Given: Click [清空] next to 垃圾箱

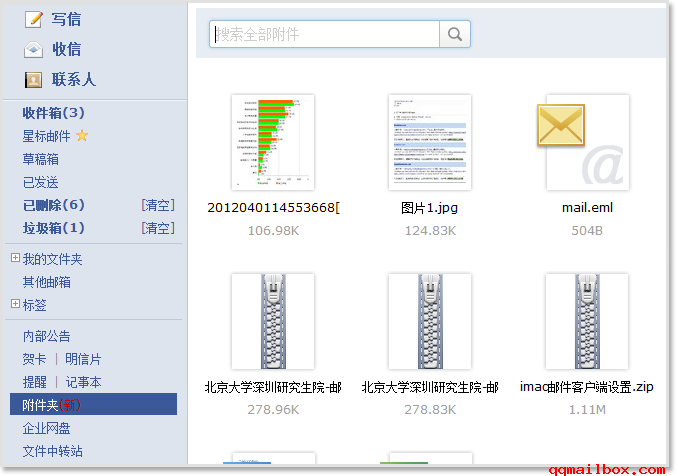Looking at the screenshot, I should click(158, 228).
